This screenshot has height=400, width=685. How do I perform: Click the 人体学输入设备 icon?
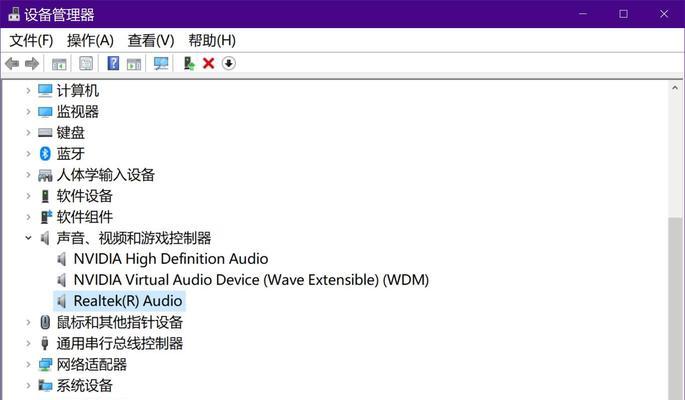(45, 175)
